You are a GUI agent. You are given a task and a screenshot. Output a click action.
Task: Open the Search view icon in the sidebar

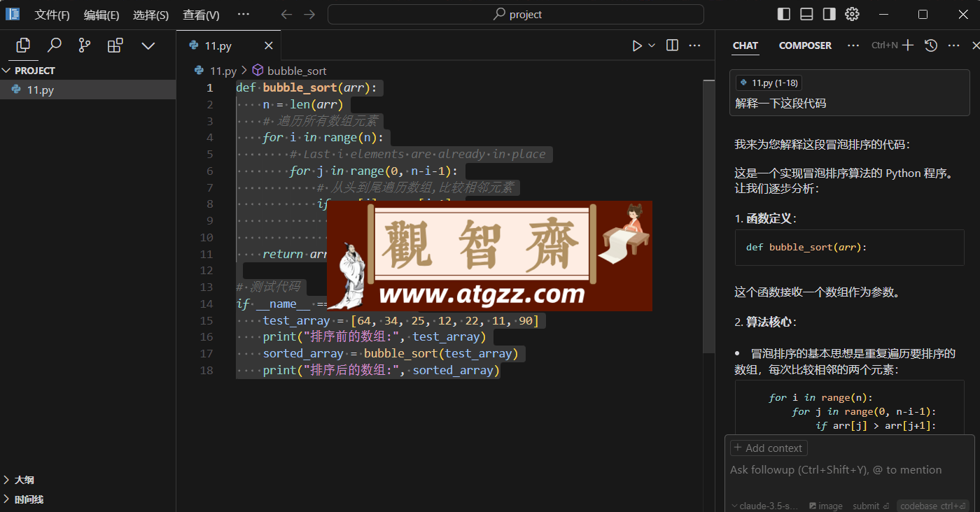coord(54,45)
